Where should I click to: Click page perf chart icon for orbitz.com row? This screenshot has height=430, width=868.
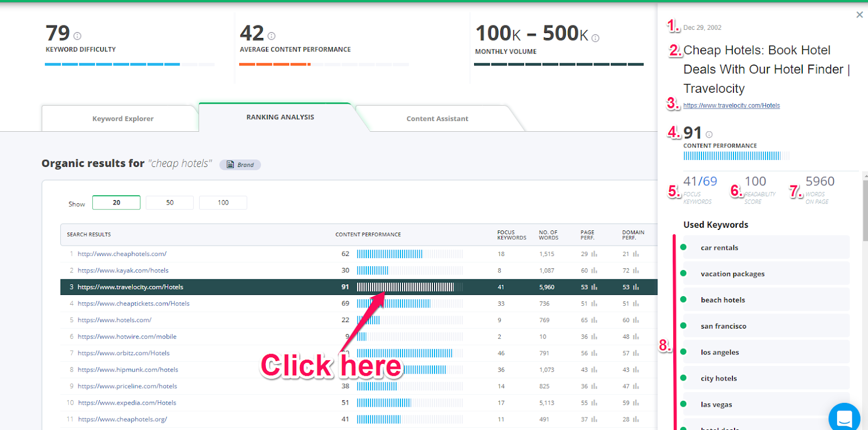coord(594,353)
